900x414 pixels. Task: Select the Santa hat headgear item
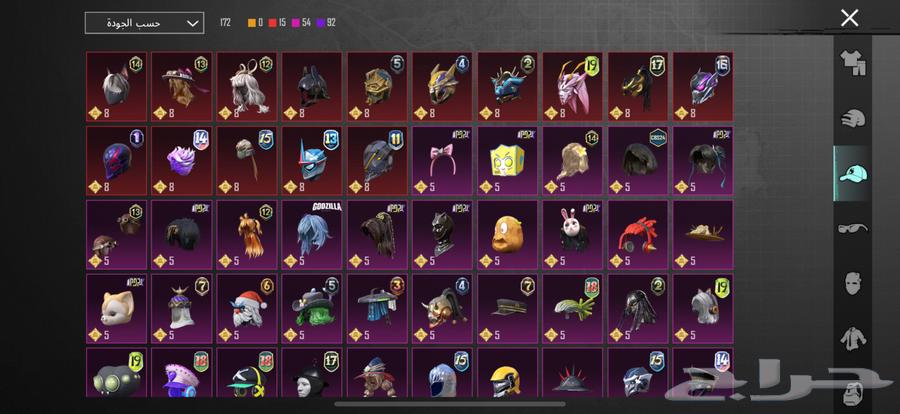click(247, 308)
